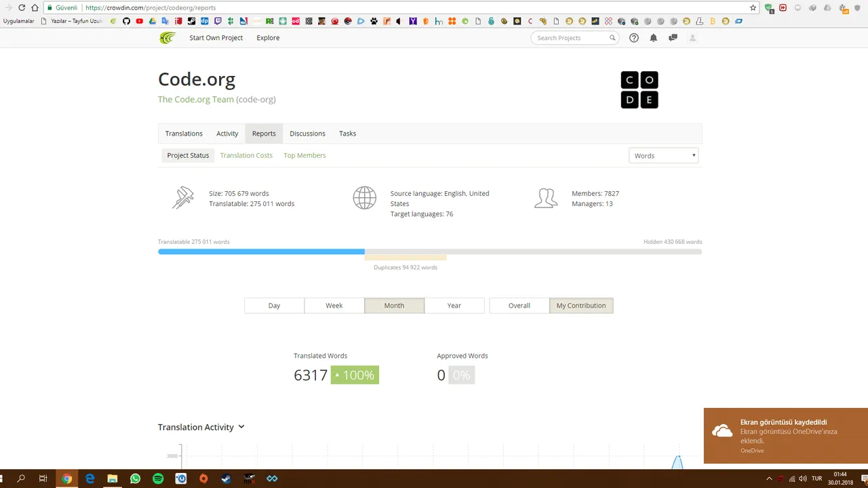
Task: Open the Bitcoin B bookmark icon
Action: [x=713, y=21]
